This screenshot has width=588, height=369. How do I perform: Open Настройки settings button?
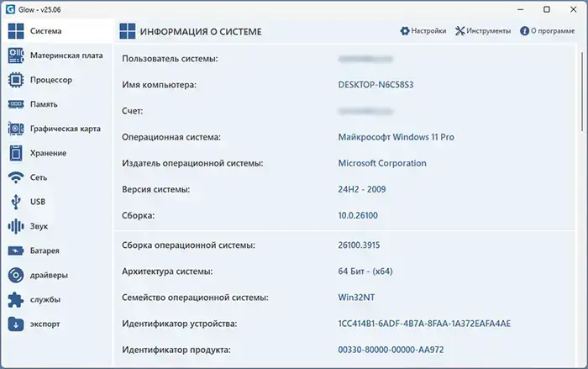click(x=423, y=31)
